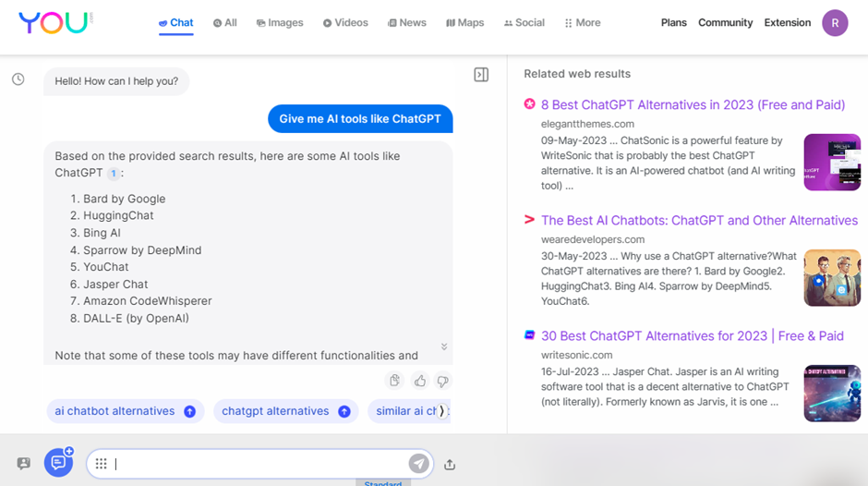The width and height of the screenshot is (868, 486).
Task: Open the user profile avatar R
Action: click(835, 23)
